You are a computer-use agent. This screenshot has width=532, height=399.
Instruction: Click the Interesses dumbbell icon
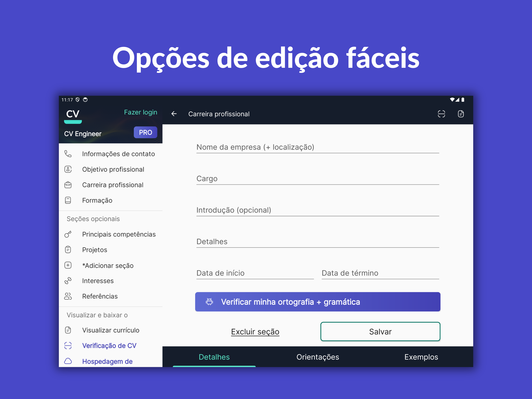tap(68, 281)
